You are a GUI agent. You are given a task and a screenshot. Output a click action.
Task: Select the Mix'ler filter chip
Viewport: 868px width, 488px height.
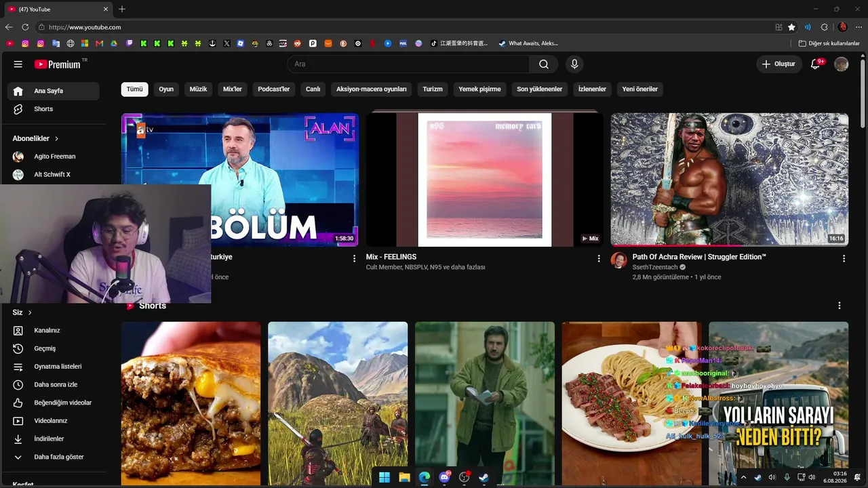(x=233, y=89)
